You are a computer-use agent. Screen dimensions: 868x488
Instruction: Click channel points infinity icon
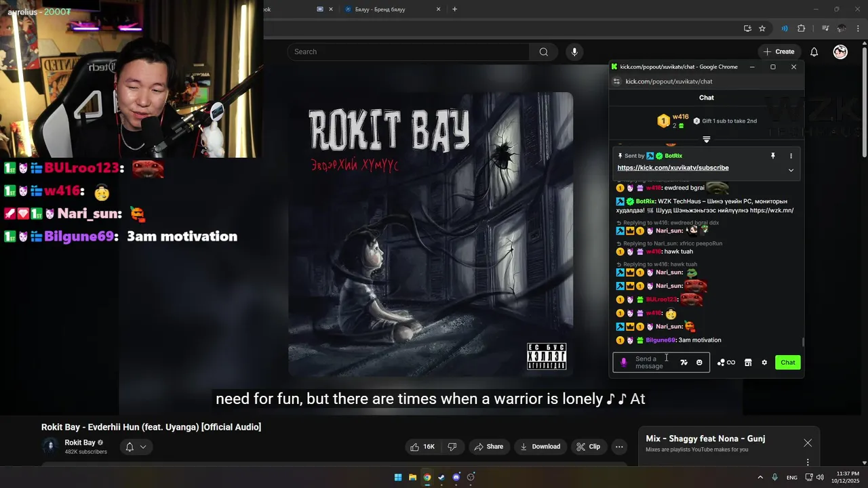pos(726,363)
